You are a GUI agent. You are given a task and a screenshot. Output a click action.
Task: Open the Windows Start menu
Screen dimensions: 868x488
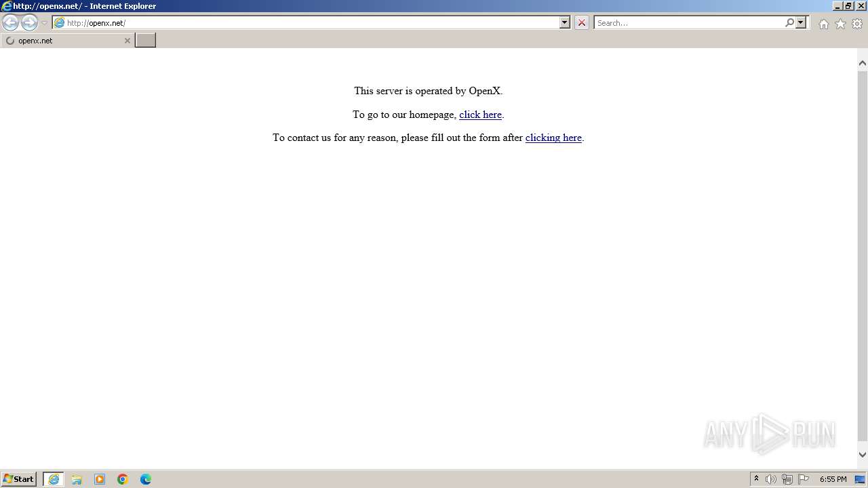(x=19, y=479)
